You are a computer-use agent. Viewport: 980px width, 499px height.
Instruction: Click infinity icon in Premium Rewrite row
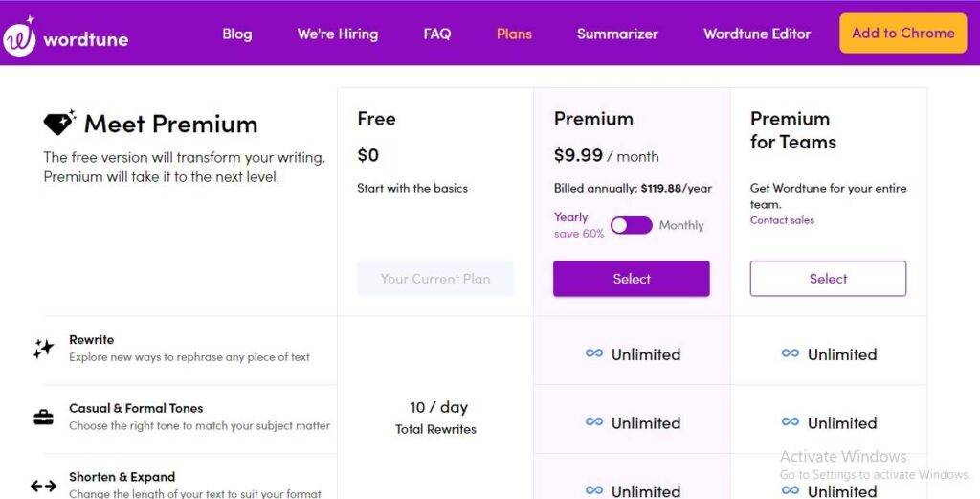coord(594,353)
